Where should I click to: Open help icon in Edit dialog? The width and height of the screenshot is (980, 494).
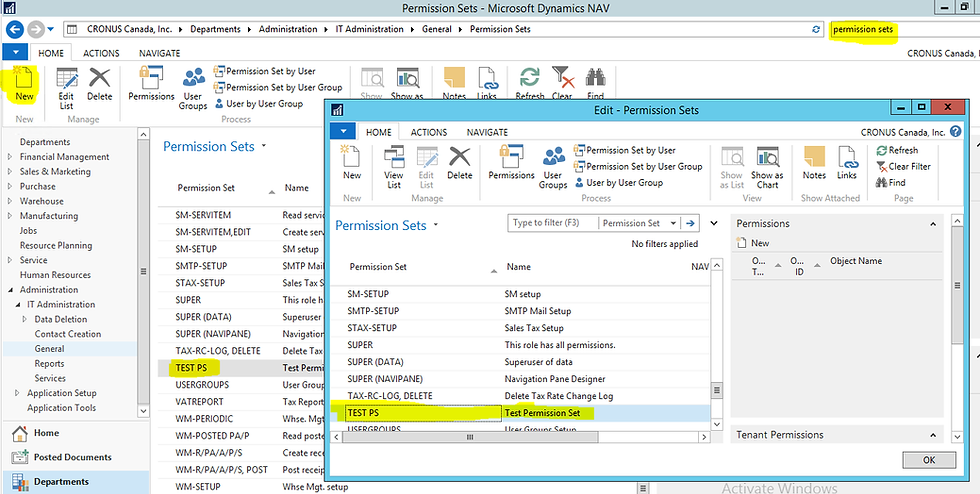pyautogui.click(x=955, y=132)
